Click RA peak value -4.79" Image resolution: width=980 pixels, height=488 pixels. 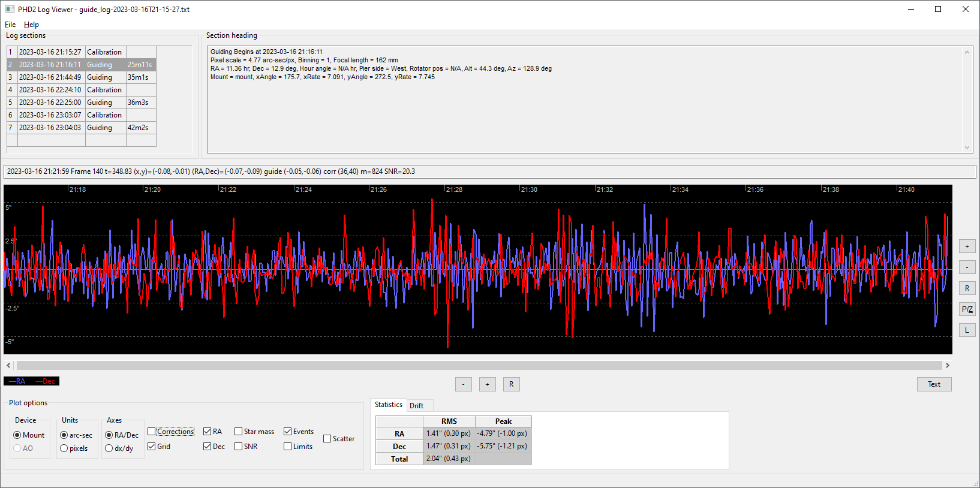tap(503, 433)
